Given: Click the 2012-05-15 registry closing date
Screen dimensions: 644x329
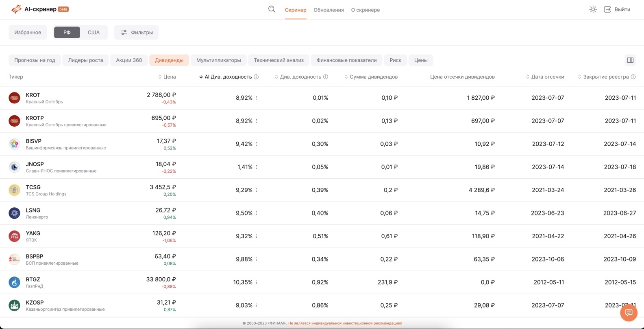Looking at the screenshot, I should point(620,283).
